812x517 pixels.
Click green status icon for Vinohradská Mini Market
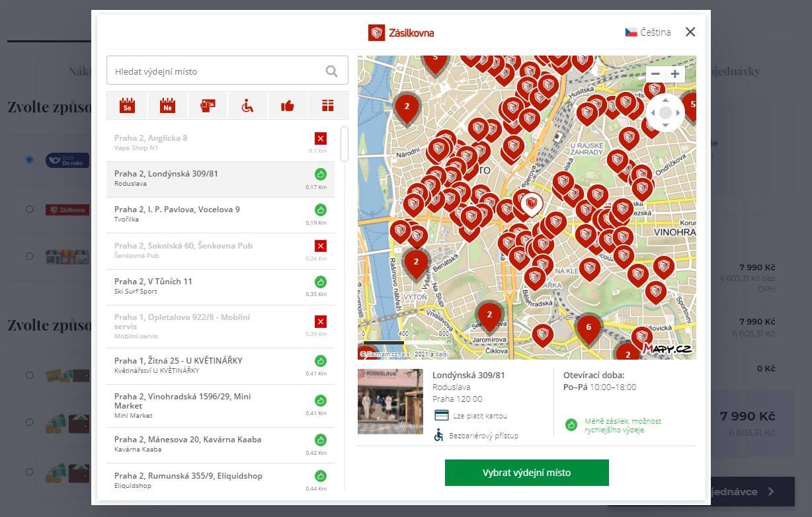(x=321, y=400)
